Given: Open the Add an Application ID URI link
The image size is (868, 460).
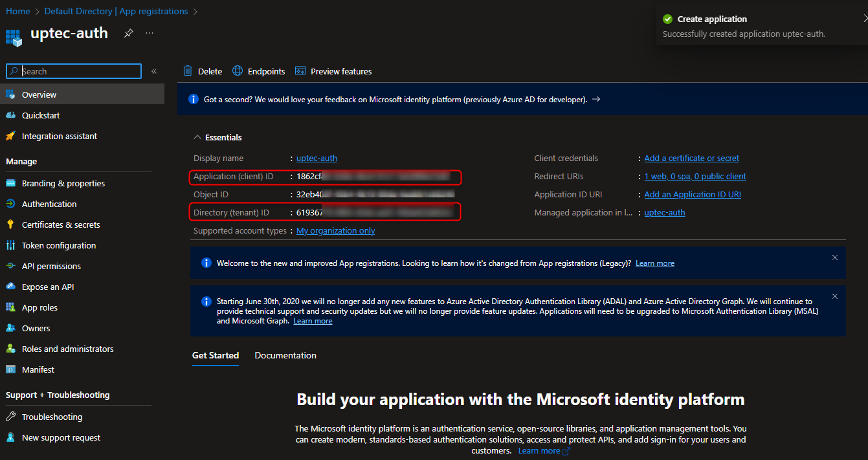Looking at the screenshot, I should (x=692, y=194).
